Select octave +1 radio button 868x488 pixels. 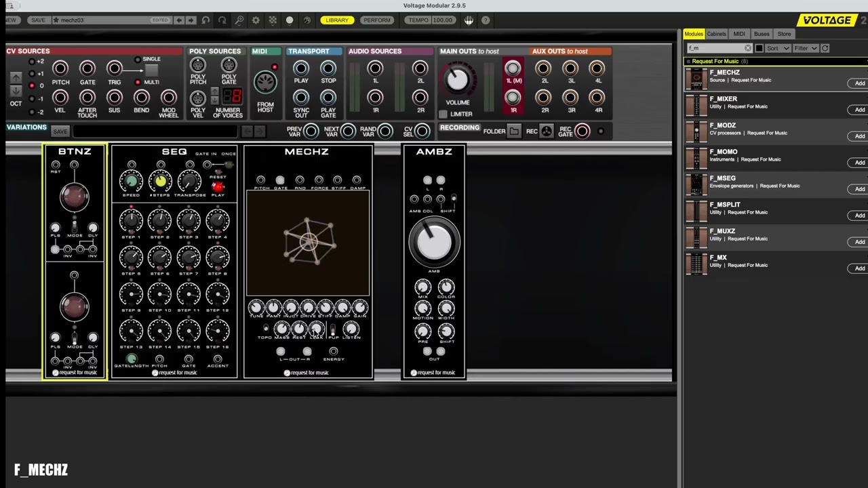point(31,74)
